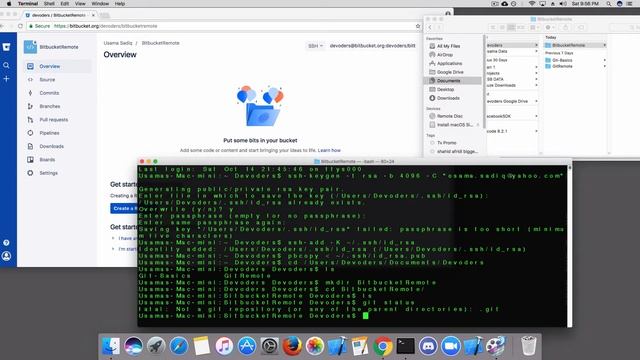
Task: Select Google Drive in Finder sidebar
Action: coord(453,72)
